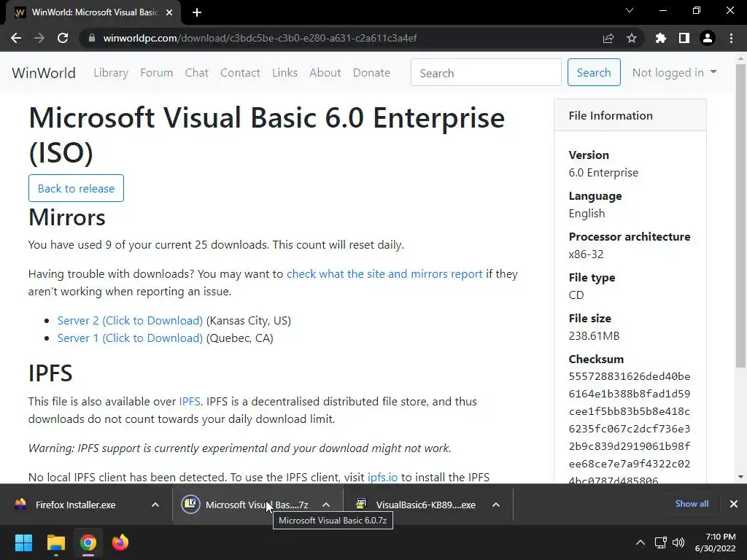Image resolution: width=747 pixels, height=560 pixels.
Task: Click the Search button
Action: coord(594,73)
